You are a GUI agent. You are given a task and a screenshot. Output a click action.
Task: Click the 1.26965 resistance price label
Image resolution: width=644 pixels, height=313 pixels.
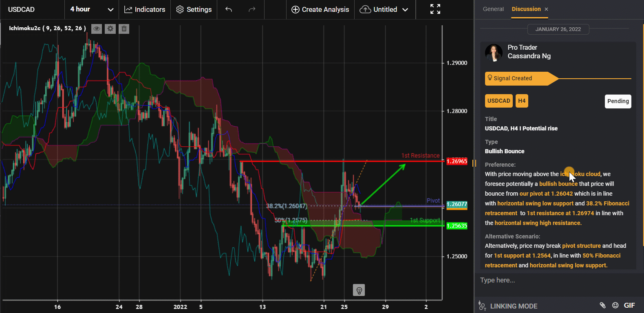pyautogui.click(x=457, y=161)
